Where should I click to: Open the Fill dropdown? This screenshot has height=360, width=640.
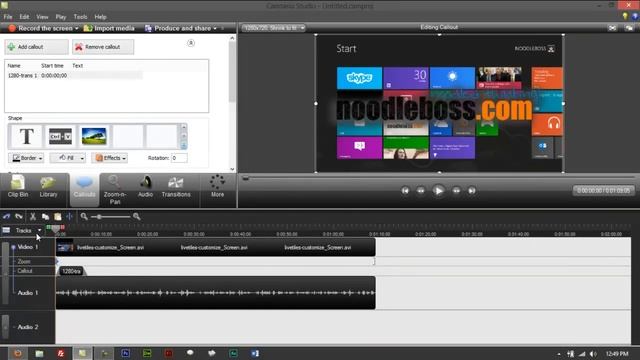pyautogui.click(x=67, y=158)
